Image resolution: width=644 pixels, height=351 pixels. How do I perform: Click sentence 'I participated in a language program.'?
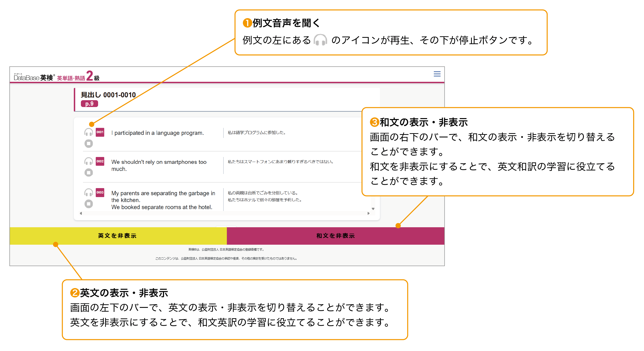tap(158, 133)
